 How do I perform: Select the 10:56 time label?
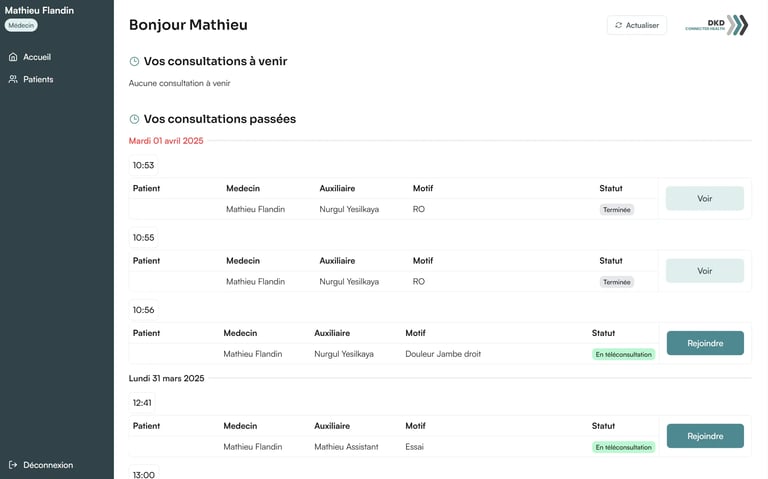pyautogui.click(x=143, y=310)
